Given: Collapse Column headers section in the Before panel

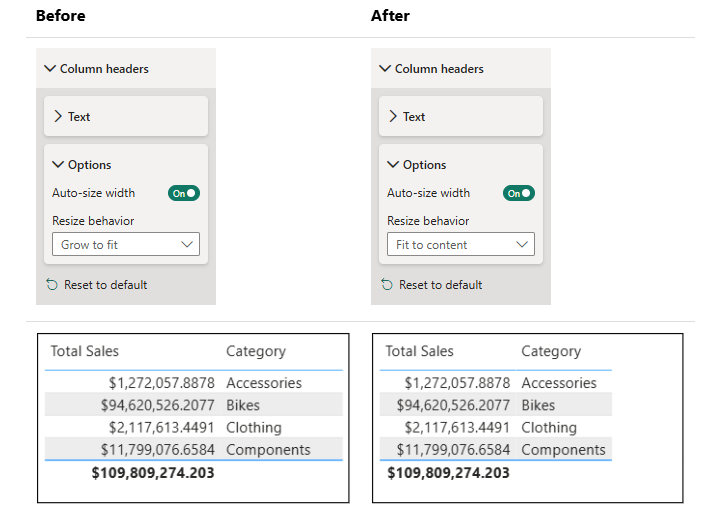Looking at the screenshot, I should [50, 69].
